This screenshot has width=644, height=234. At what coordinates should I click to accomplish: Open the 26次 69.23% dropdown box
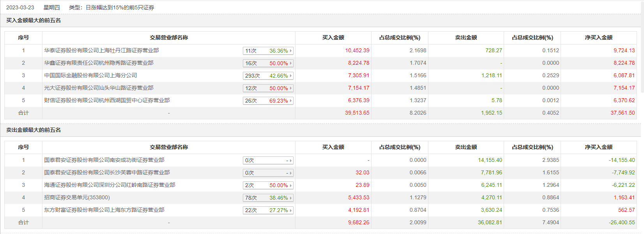tap(268, 101)
